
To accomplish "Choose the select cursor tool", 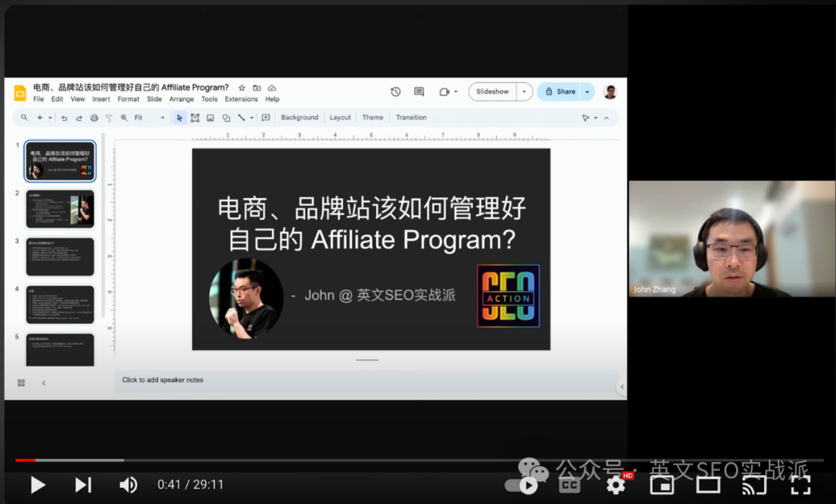I will (x=180, y=118).
